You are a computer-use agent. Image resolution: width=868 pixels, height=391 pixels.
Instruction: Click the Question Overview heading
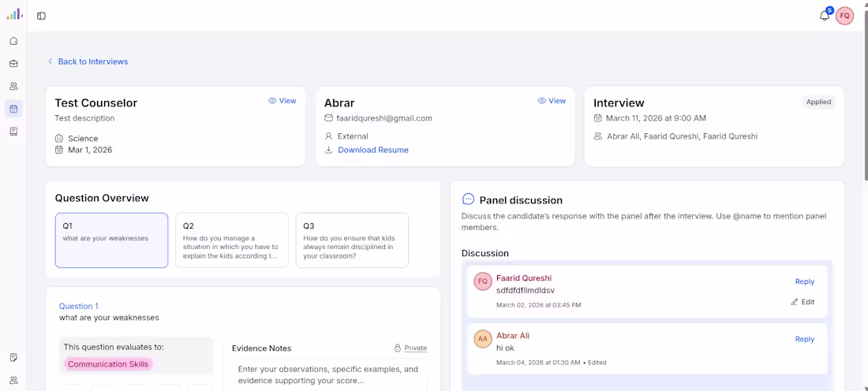(x=102, y=198)
